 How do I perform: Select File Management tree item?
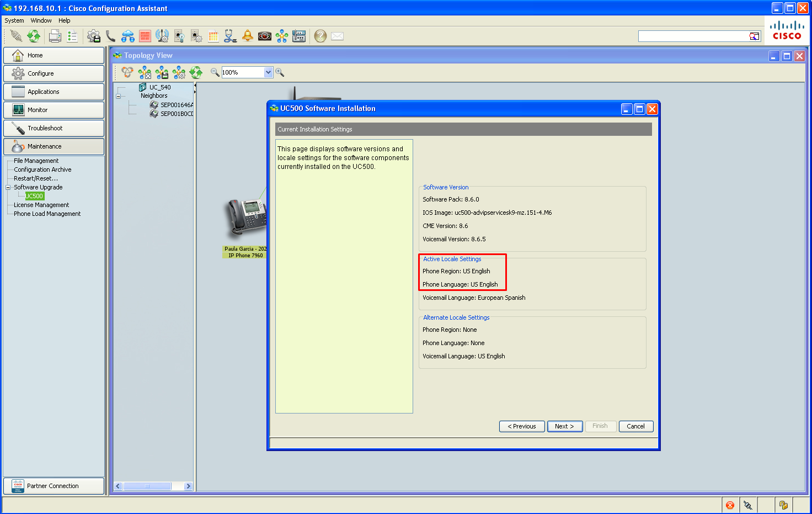pos(36,161)
